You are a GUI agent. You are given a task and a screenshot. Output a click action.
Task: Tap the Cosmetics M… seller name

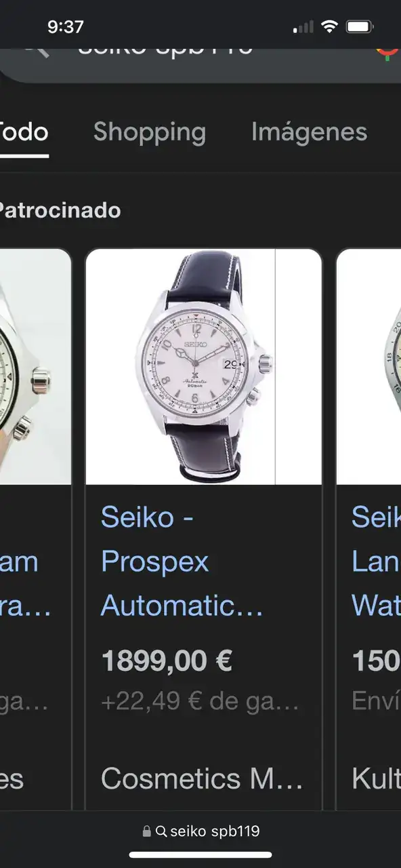click(202, 779)
